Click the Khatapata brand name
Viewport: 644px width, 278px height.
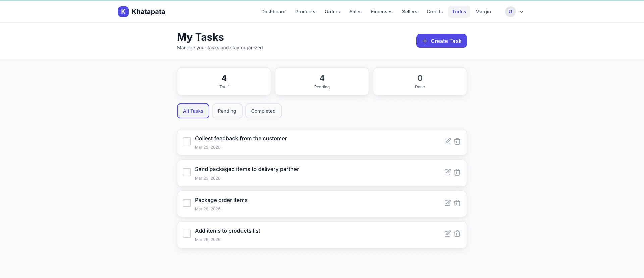coord(148,12)
